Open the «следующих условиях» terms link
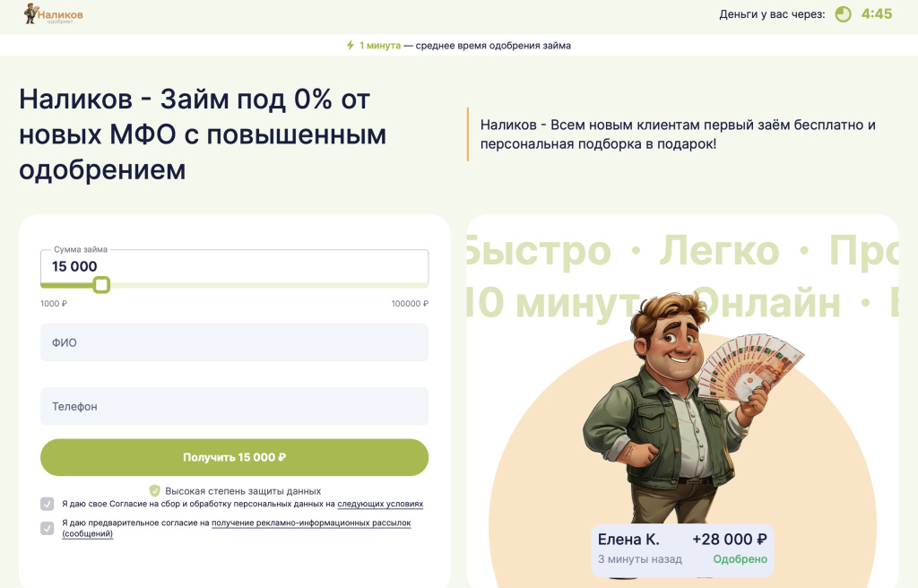 tap(379, 504)
